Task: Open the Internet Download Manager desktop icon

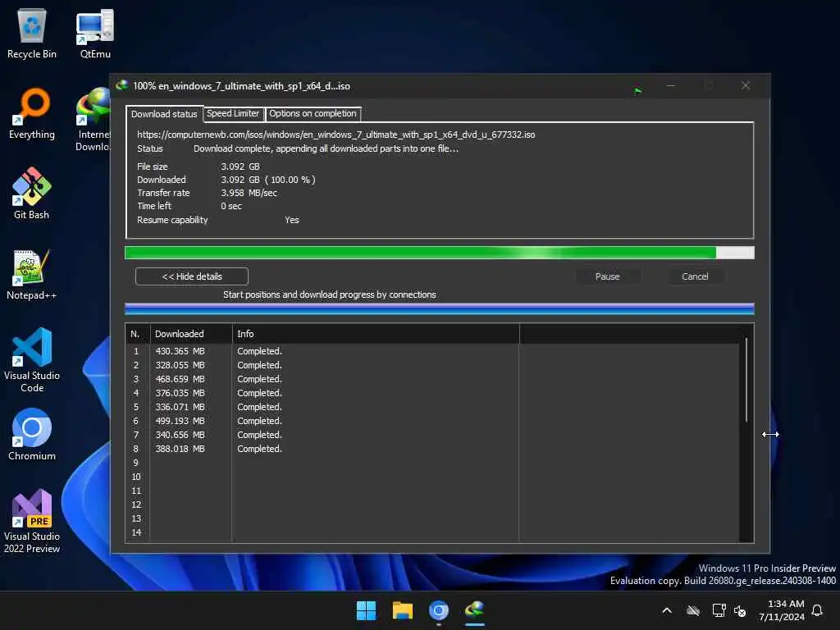Action: coord(94,120)
